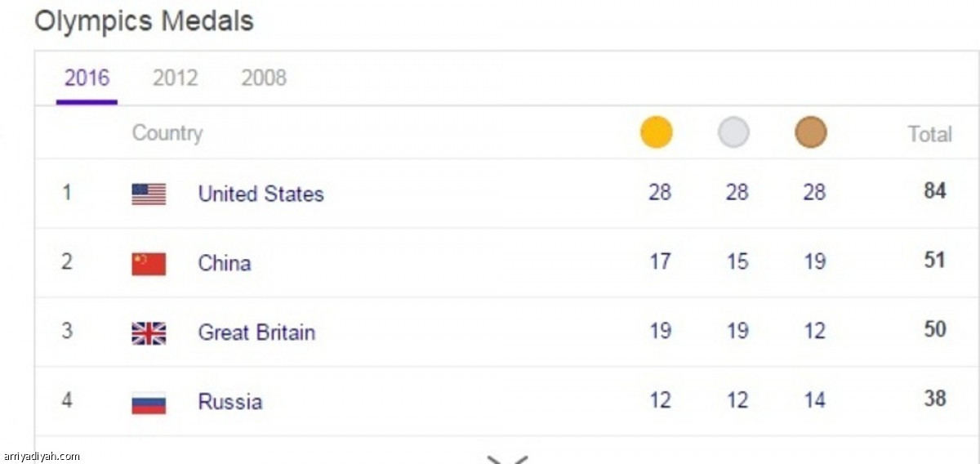Screen dimensions: 980x464
Task: Click the Total column header
Action: 930,134
